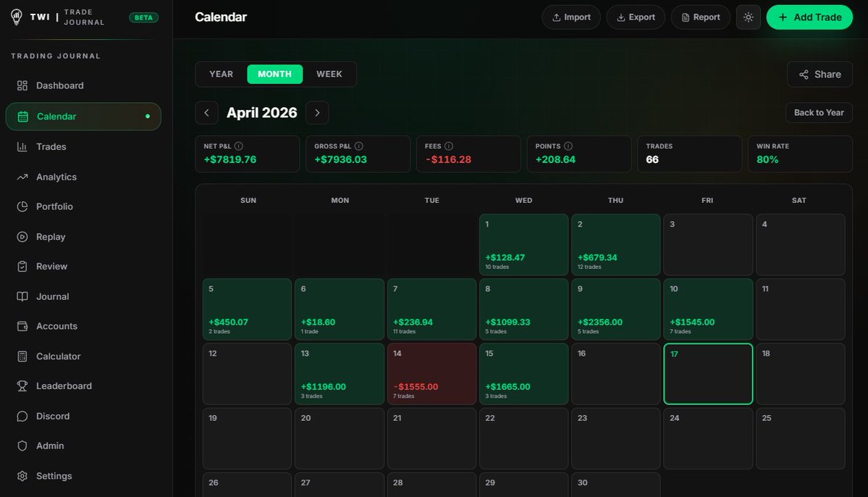This screenshot has height=497, width=868.
Task: Open April 1 cell showing +$128.47
Action: pos(523,245)
